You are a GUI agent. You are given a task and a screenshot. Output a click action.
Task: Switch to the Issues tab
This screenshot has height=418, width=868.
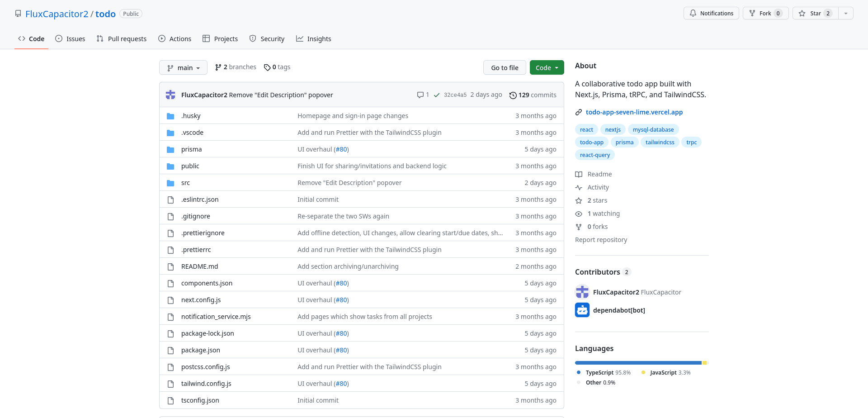pyautogui.click(x=70, y=39)
